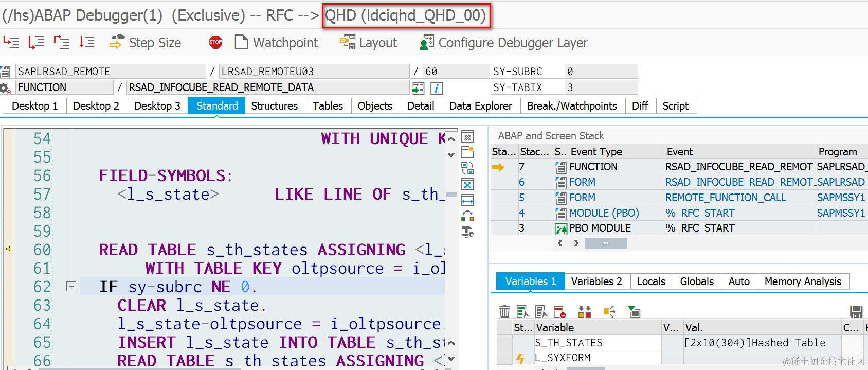Open the Structures tab
This screenshot has width=868, height=370.
point(275,106)
